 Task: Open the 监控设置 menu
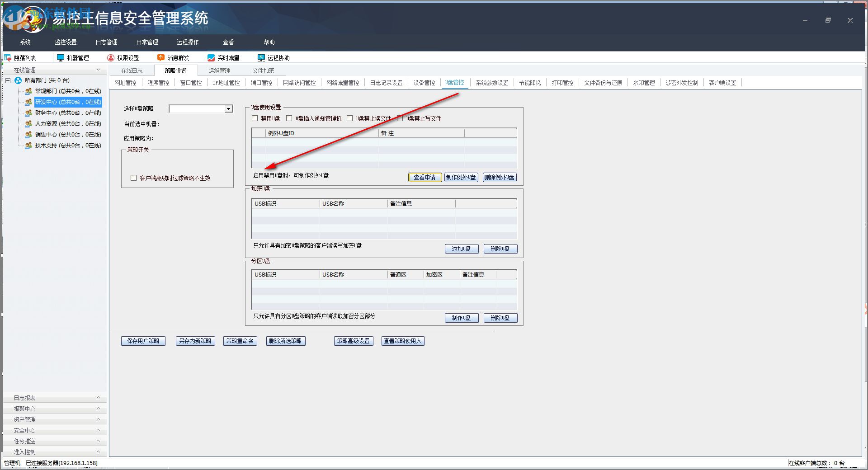66,42
